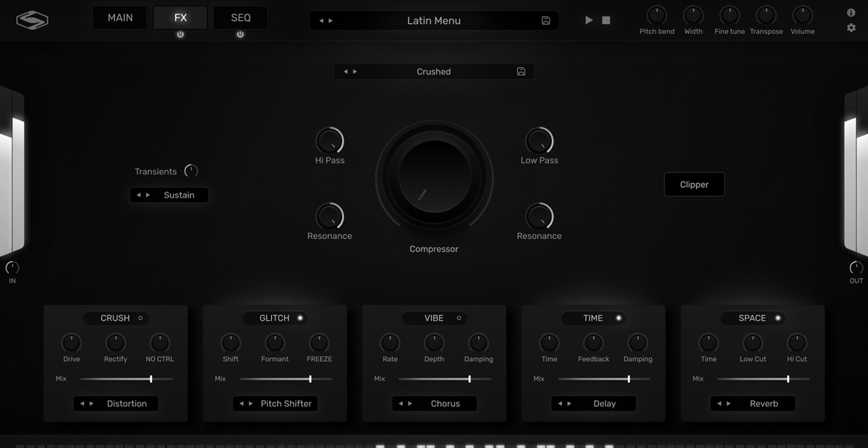Screen dimensions: 868x448
Task: Disable the GLITCH effect module
Action: pos(300,318)
